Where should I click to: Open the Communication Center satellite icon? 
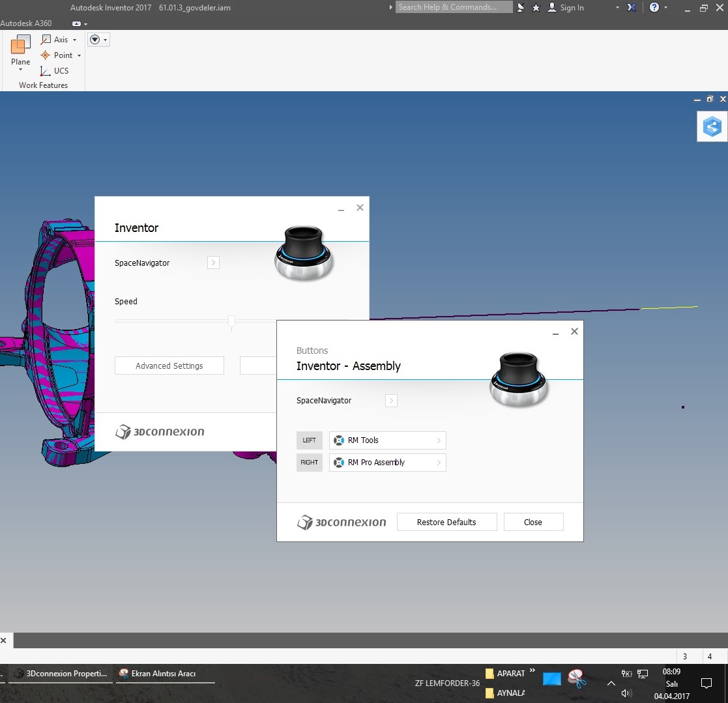click(521, 7)
